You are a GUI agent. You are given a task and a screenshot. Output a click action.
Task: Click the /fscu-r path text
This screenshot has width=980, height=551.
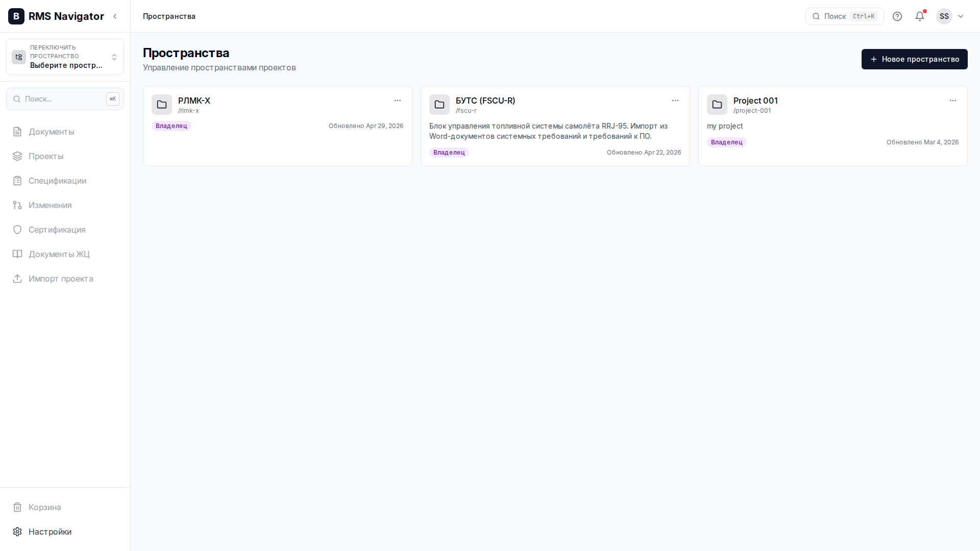pyautogui.click(x=466, y=111)
